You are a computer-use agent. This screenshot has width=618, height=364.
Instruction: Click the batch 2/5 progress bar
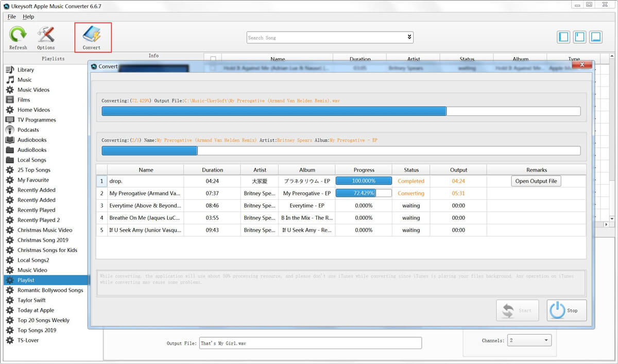[341, 151]
